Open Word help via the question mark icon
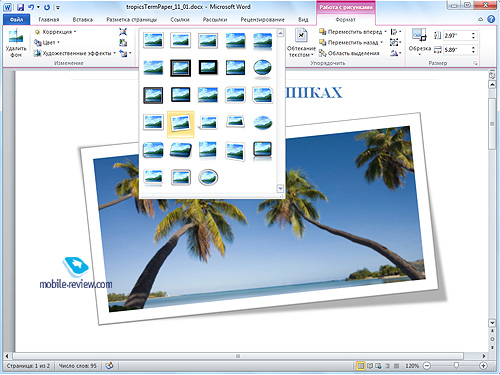This screenshot has height=375, width=500. tap(491, 19)
